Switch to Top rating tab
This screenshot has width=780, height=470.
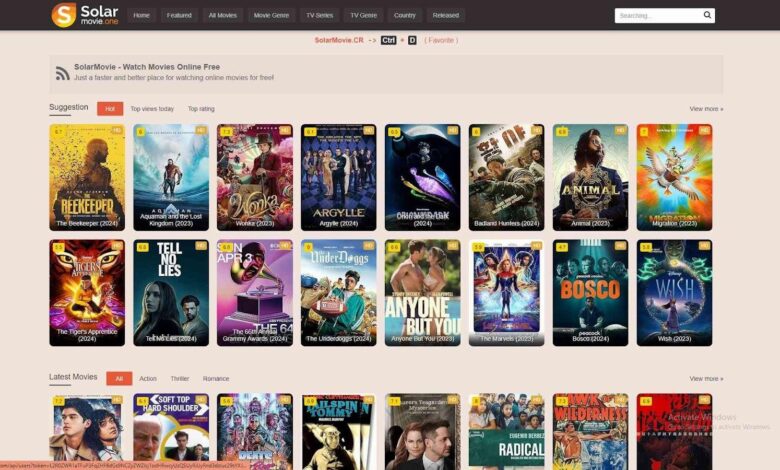coord(201,108)
